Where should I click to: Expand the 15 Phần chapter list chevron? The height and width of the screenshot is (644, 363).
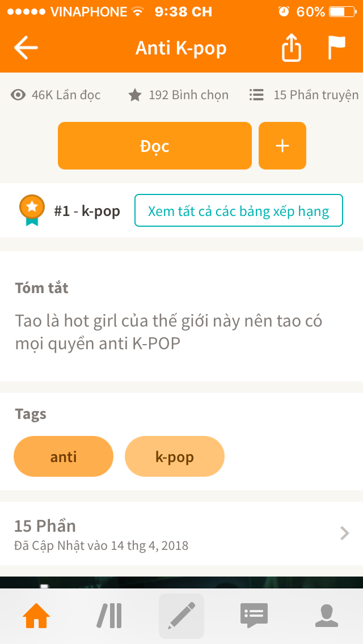coord(344,533)
